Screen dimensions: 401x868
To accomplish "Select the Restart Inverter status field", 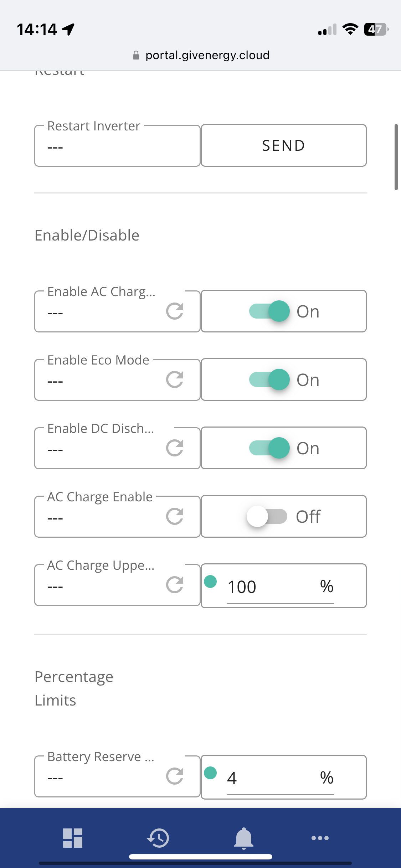I will [x=117, y=146].
